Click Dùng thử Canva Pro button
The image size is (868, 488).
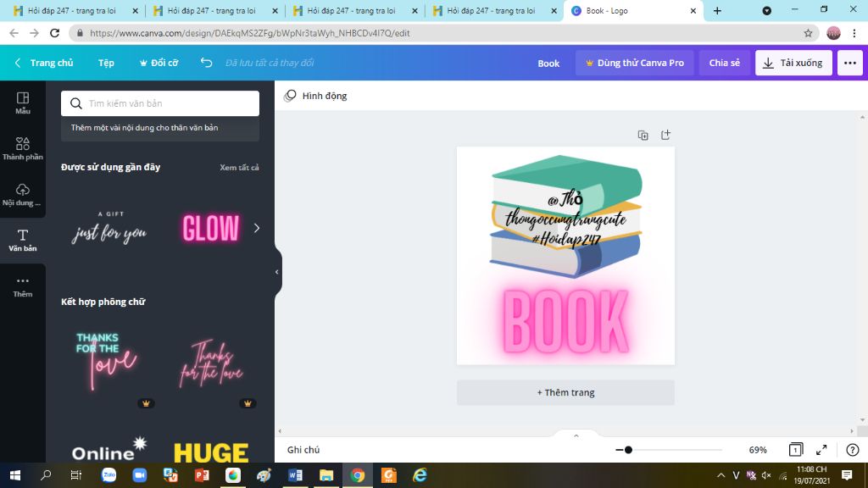tap(634, 63)
